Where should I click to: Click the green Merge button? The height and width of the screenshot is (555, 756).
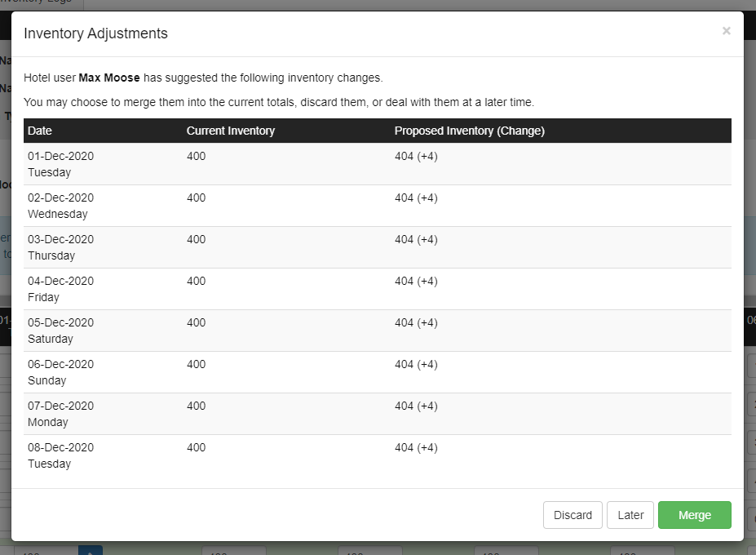coord(694,515)
